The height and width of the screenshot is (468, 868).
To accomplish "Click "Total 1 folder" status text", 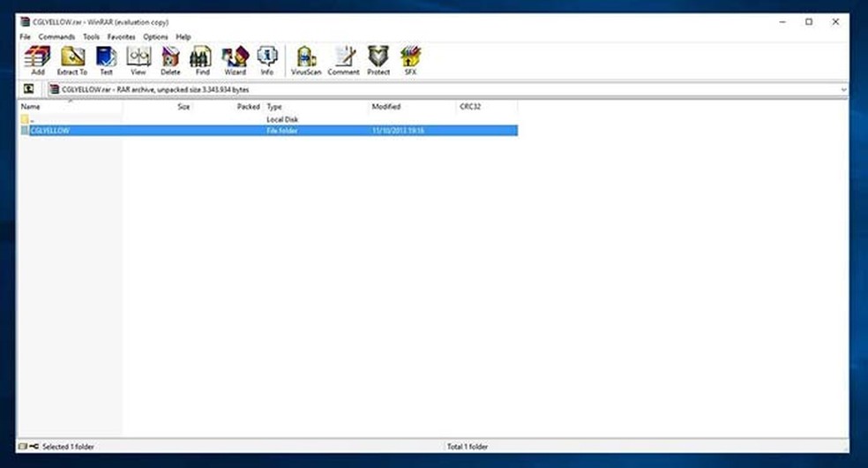I will click(x=468, y=447).
